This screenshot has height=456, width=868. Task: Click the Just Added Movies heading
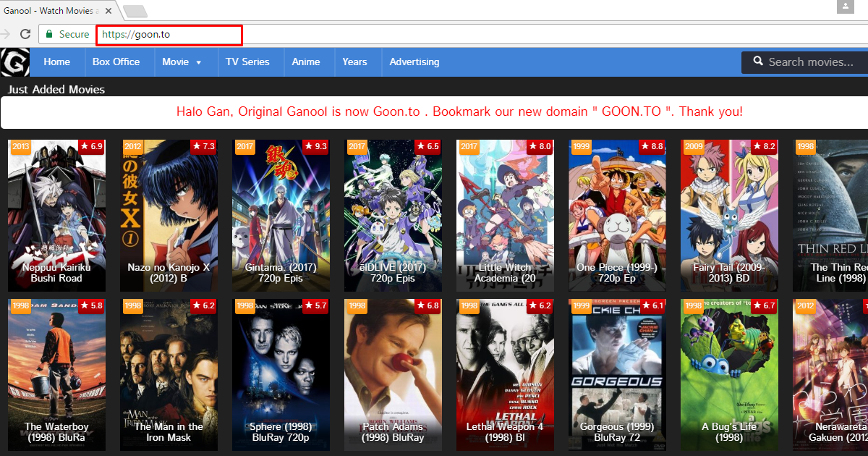[56, 90]
